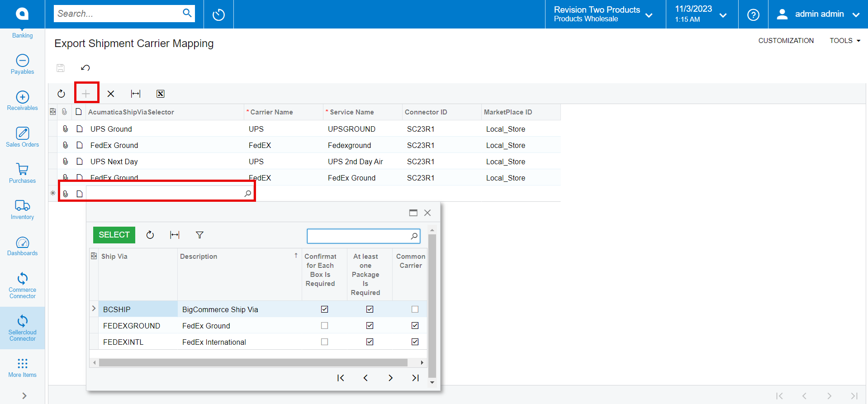Image resolution: width=868 pixels, height=404 pixels.
Task: Open the Sales Orders workspace
Action: (x=22, y=137)
